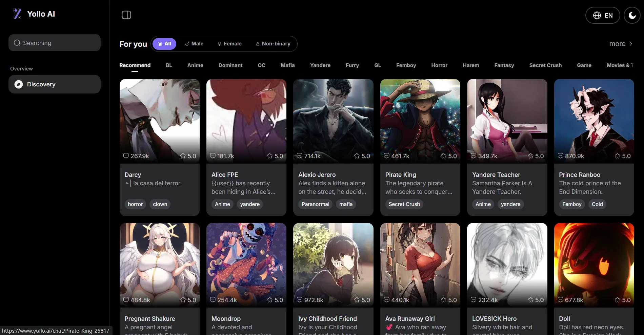The height and width of the screenshot is (335, 644).
Task: Click the Yollo AI logo icon
Action: click(17, 14)
